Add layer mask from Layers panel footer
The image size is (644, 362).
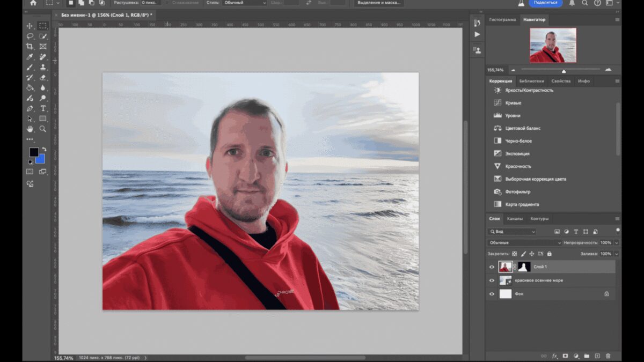click(565, 356)
